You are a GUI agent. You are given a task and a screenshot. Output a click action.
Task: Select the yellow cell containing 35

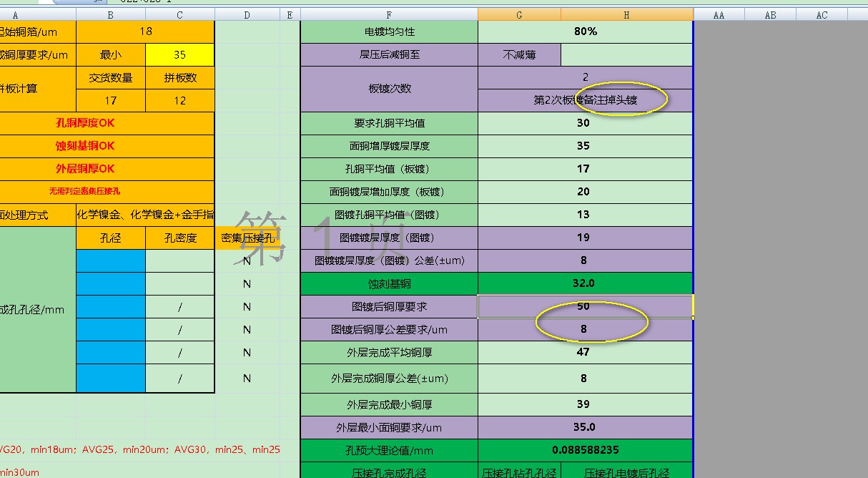[179, 55]
